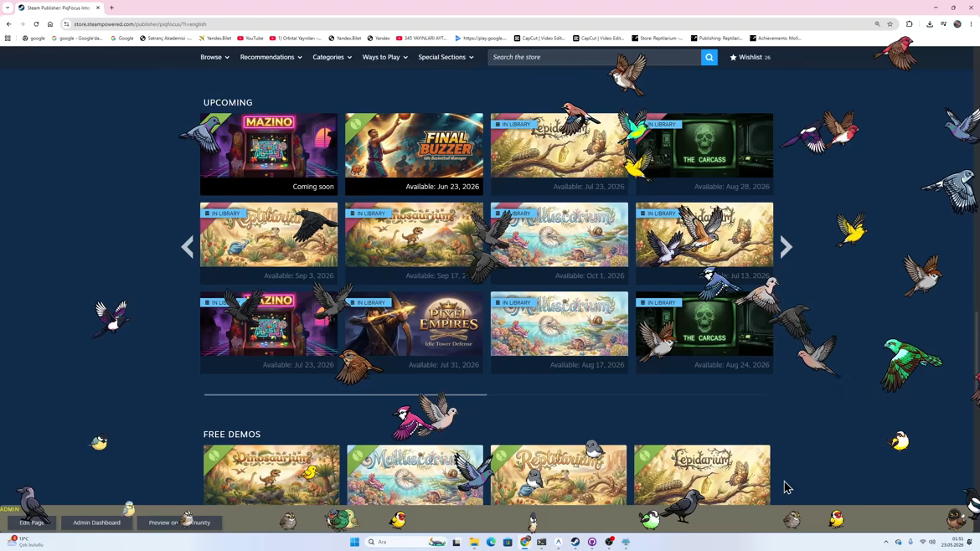Open the YouTube bookmark
The width and height of the screenshot is (980, 551).
250,39
